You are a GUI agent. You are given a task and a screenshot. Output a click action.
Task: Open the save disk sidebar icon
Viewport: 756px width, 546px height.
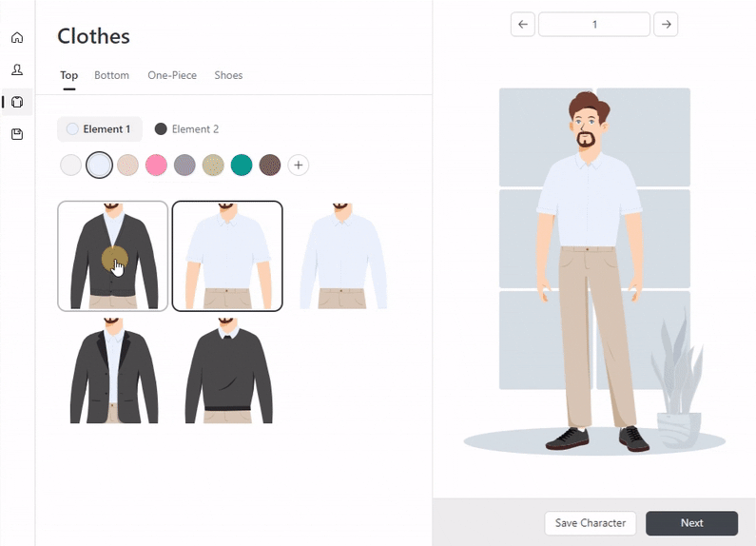[x=17, y=134]
